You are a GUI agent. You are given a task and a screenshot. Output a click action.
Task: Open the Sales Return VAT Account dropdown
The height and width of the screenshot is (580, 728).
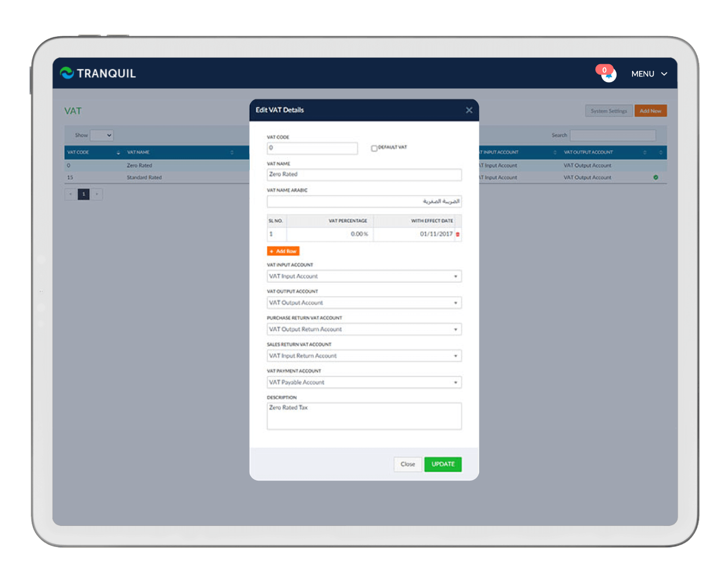(x=364, y=356)
